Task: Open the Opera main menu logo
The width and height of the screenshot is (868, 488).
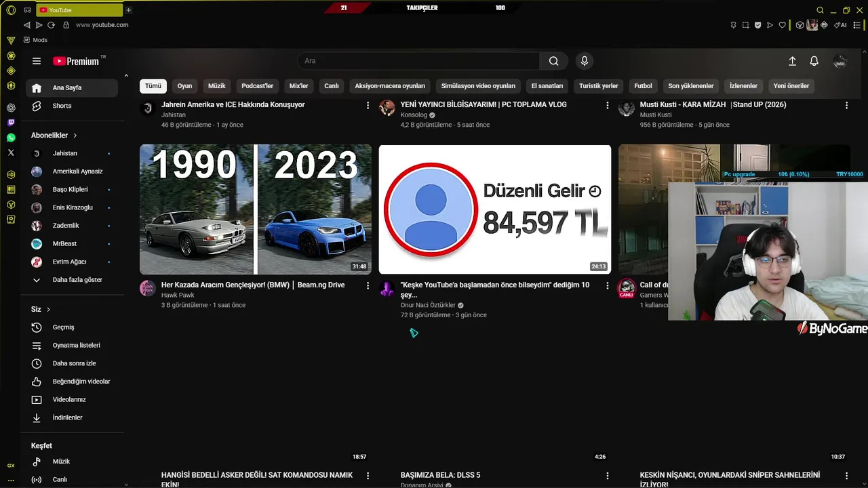Action: pos(11,9)
